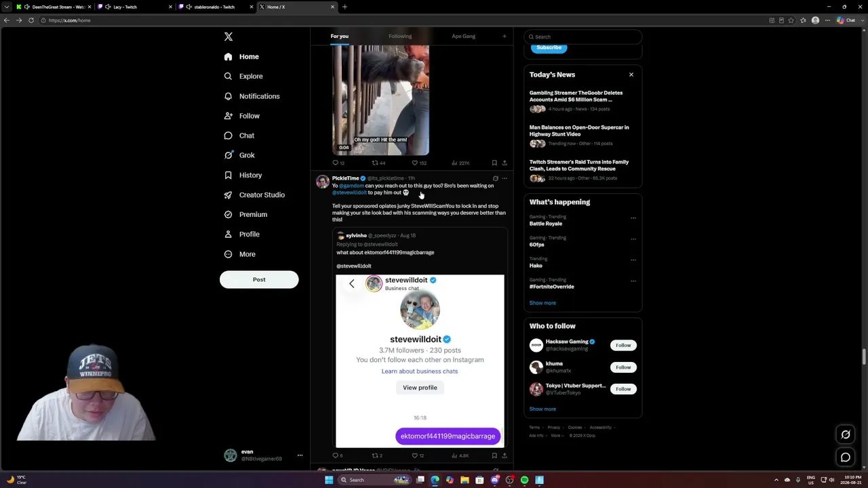
Task: Follow khuma
Action: 623,367
